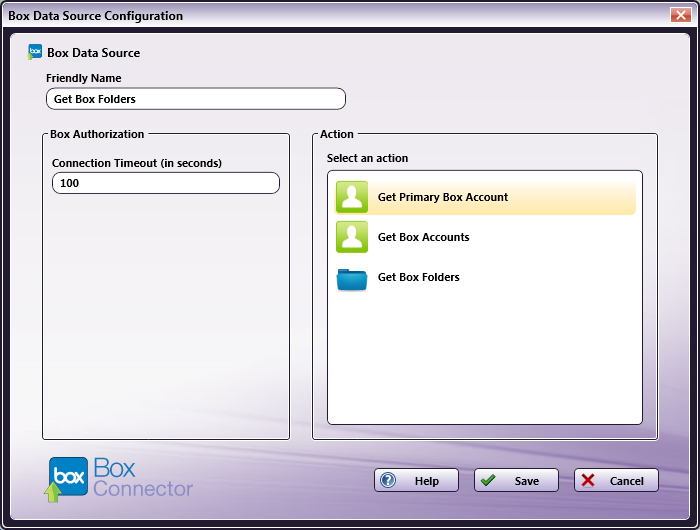This screenshot has height=530, width=700.
Task: Click the green checkmark Save icon
Action: (x=488, y=480)
